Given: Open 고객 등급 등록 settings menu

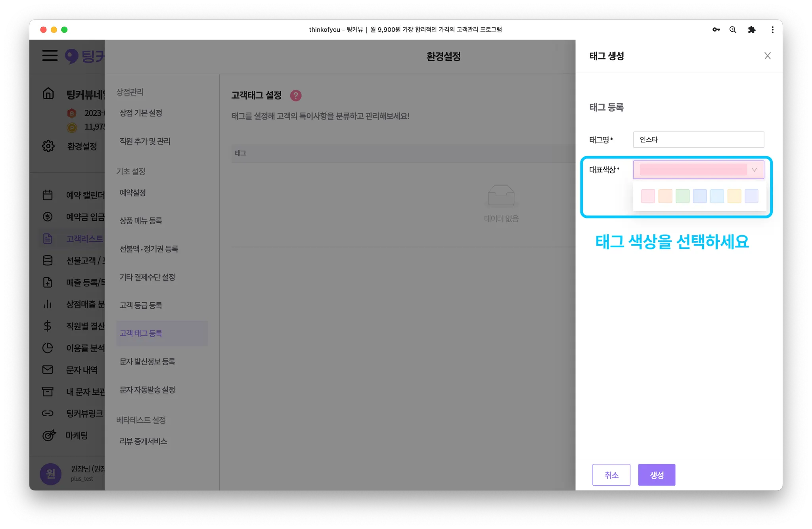Looking at the screenshot, I should pos(141,305).
